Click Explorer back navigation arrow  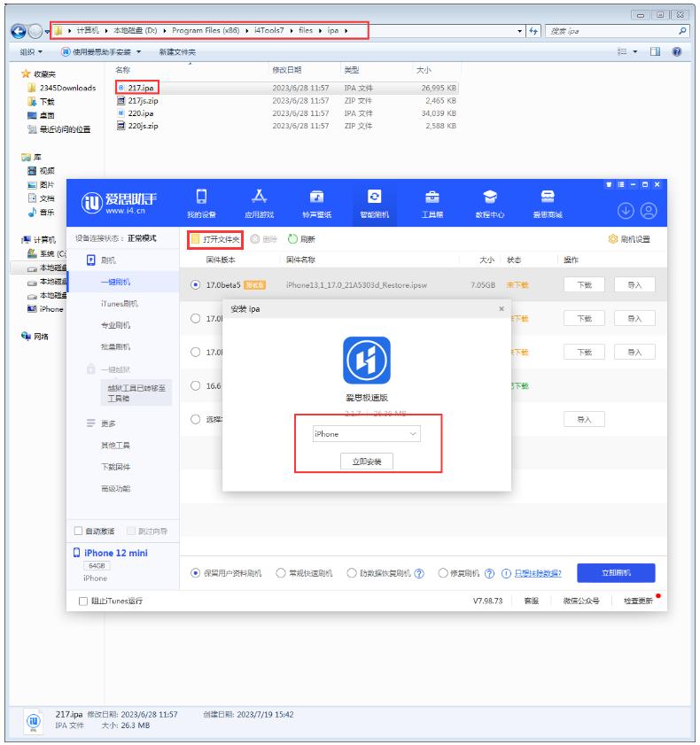[19, 31]
